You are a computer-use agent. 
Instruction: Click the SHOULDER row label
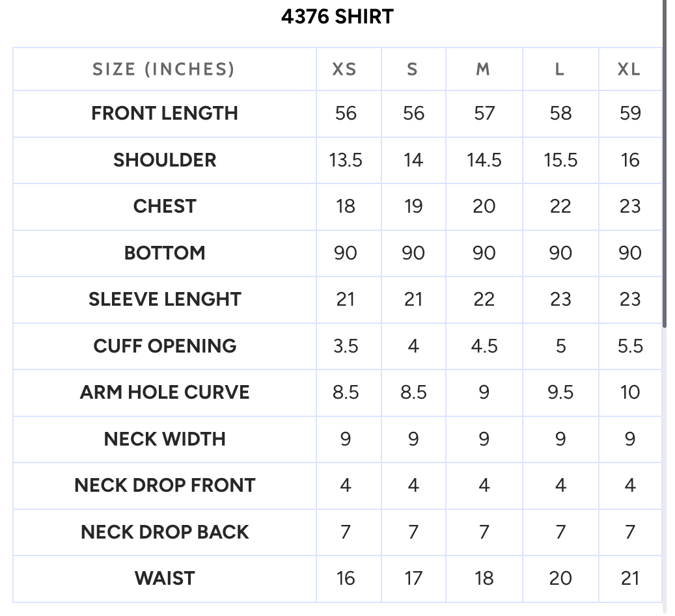pos(165,160)
